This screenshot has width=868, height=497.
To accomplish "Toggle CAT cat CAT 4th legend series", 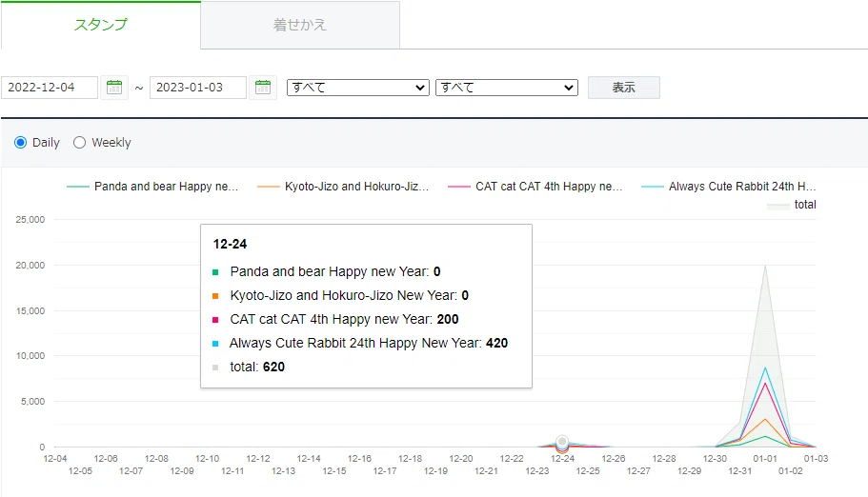I will (535, 187).
